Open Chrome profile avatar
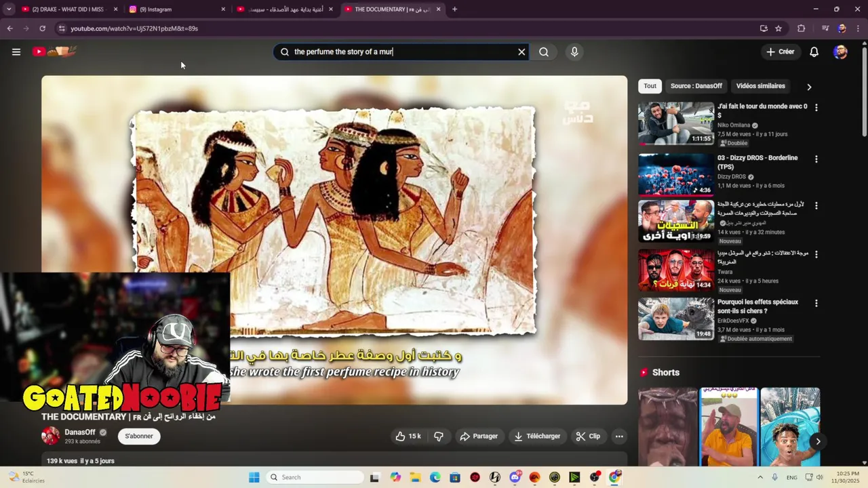868x488 pixels. pos(842,28)
